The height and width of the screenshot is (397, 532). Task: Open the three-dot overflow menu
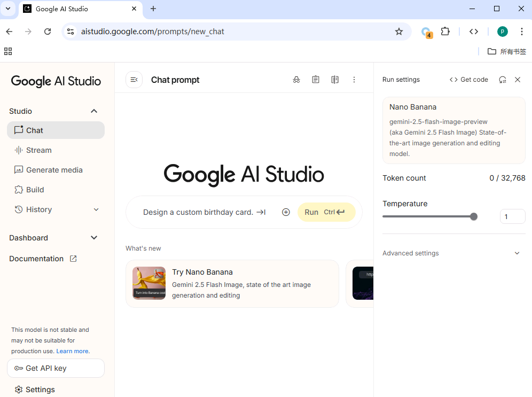(x=354, y=79)
